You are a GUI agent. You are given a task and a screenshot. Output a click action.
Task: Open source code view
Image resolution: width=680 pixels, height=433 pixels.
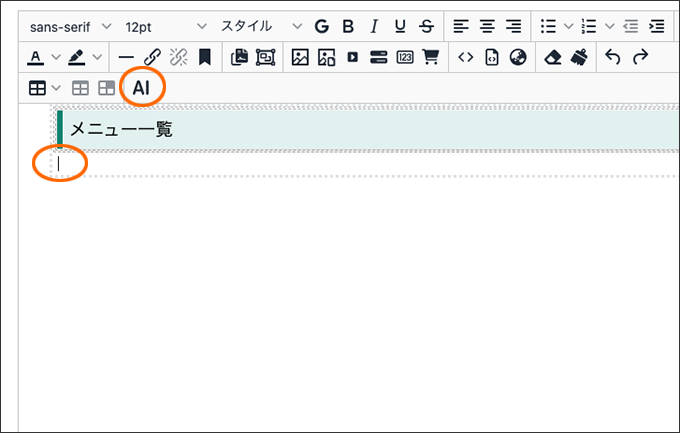(x=466, y=57)
